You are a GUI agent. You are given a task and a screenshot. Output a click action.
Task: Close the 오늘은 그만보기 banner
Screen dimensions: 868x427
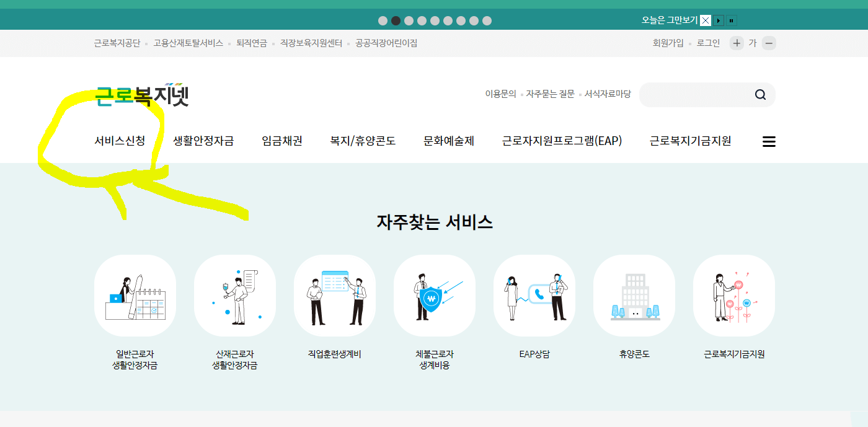pyautogui.click(x=704, y=20)
